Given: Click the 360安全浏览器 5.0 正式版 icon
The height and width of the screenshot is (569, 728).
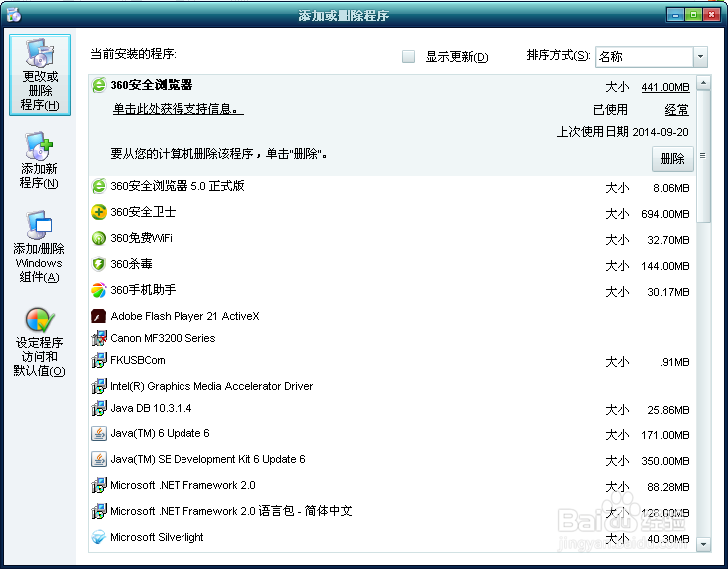Looking at the screenshot, I should 99,186.
